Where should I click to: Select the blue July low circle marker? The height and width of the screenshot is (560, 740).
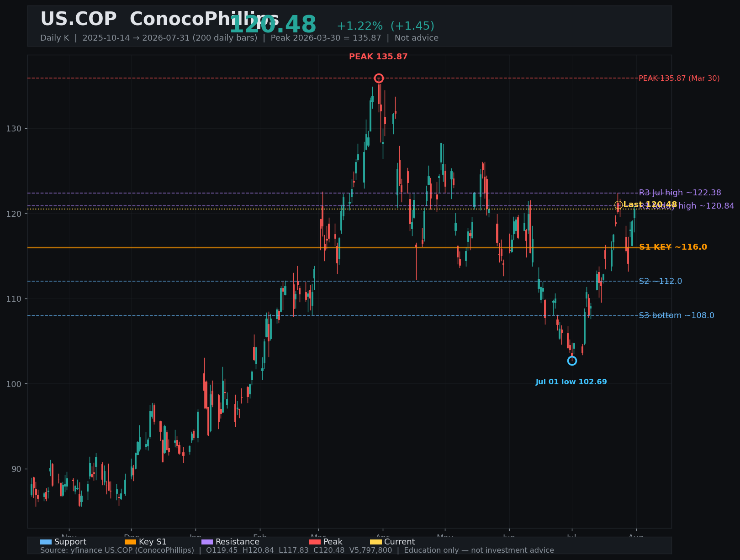point(572,361)
